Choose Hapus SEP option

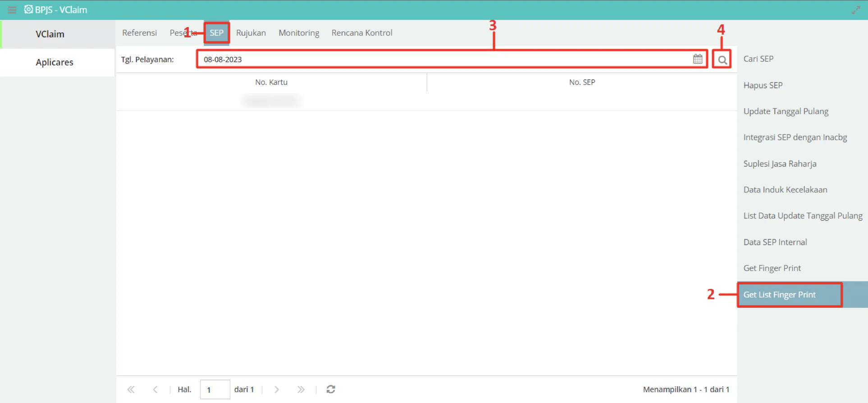coord(763,85)
